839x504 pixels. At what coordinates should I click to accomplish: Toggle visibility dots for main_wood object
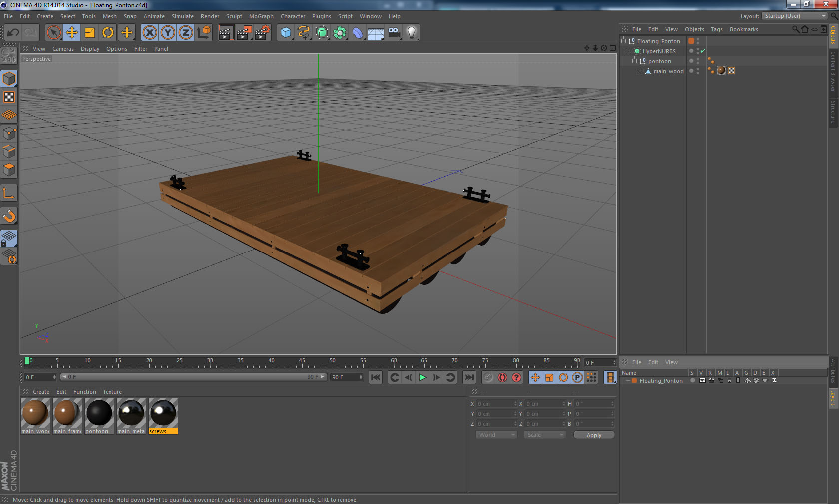(x=698, y=71)
